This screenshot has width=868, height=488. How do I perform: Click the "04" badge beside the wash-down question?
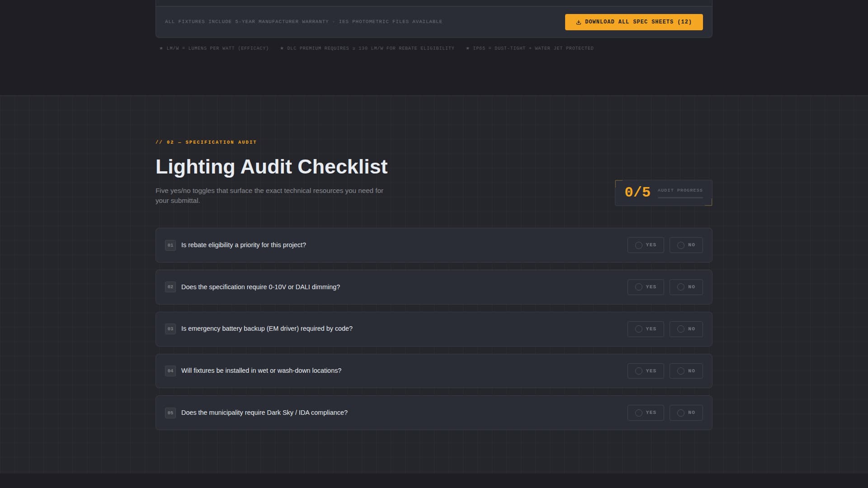click(x=170, y=371)
